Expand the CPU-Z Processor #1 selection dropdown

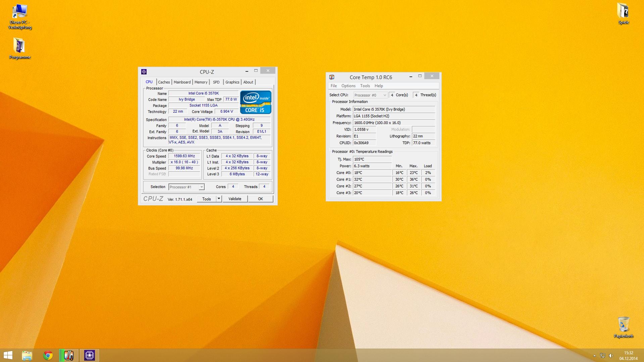[x=201, y=187]
